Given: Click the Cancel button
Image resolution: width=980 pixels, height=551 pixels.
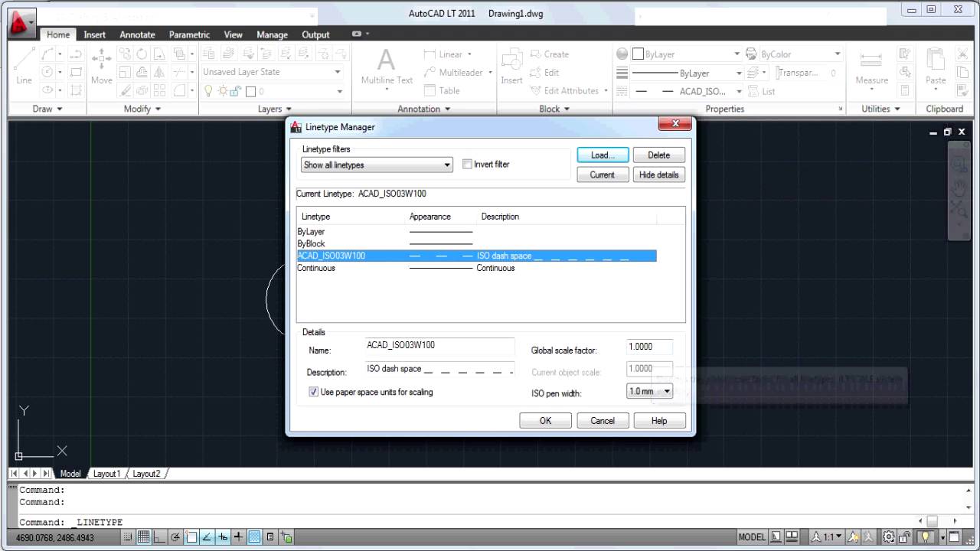Looking at the screenshot, I should click(x=603, y=420).
